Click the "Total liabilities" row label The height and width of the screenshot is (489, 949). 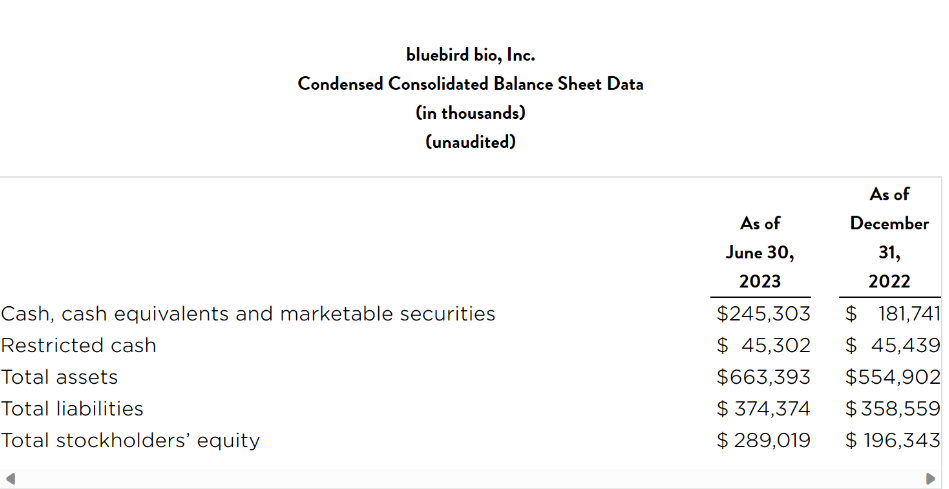point(72,409)
